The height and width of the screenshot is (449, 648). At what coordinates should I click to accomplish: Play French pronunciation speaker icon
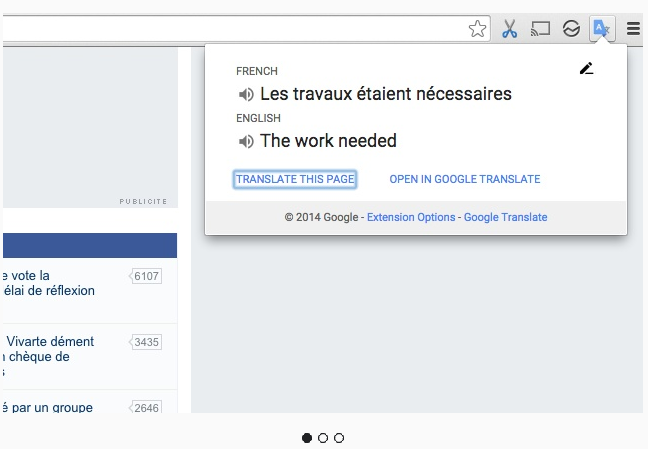tap(246, 94)
